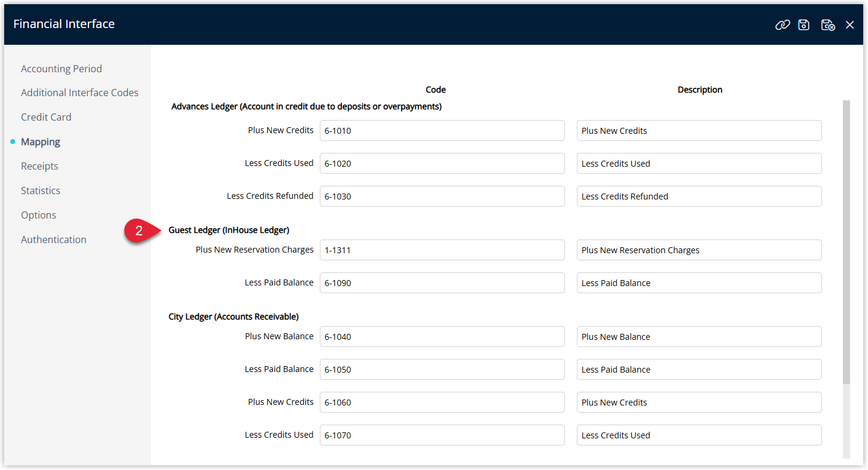Click the Description column header

coord(700,90)
